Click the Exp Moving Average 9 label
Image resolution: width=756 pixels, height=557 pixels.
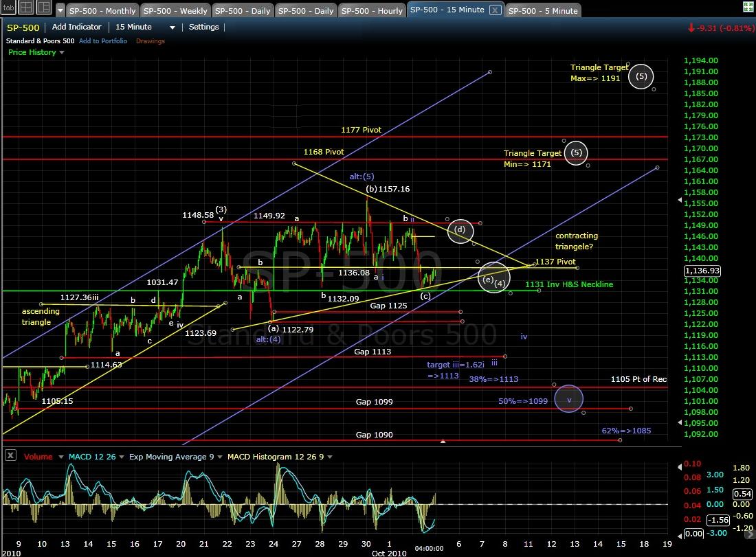pyautogui.click(x=172, y=457)
